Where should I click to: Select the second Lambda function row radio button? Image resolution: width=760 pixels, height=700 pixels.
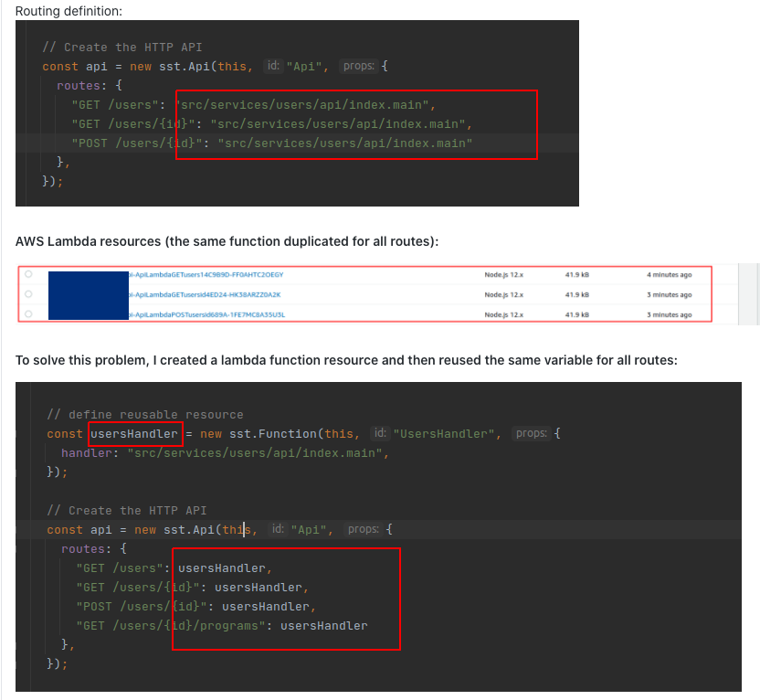[27, 292]
